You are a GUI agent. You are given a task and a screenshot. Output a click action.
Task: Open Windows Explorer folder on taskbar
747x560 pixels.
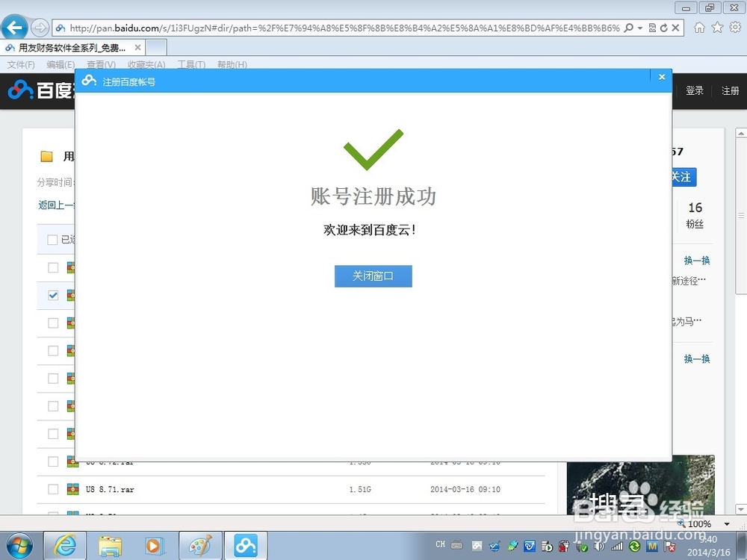pyautogui.click(x=110, y=546)
